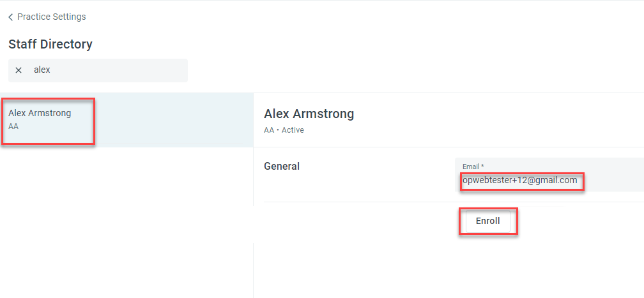This screenshot has height=298, width=644.
Task: Click the "Email *" field label
Action: click(471, 167)
